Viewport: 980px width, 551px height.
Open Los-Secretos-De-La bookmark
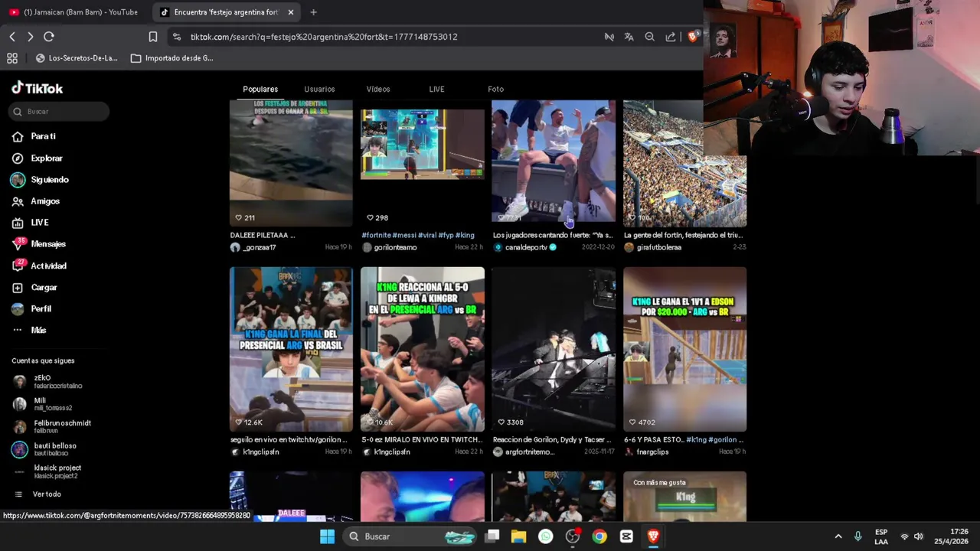[77, 58]
